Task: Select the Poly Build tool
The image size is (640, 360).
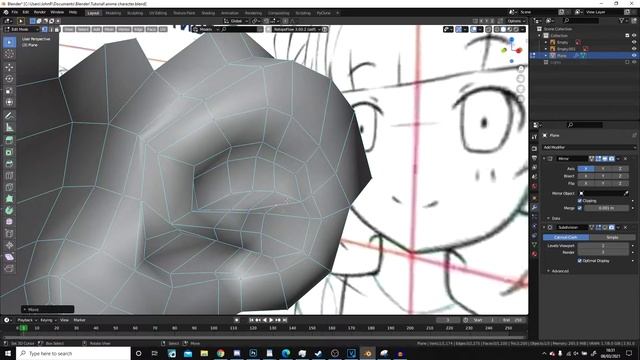Action: 9,199
